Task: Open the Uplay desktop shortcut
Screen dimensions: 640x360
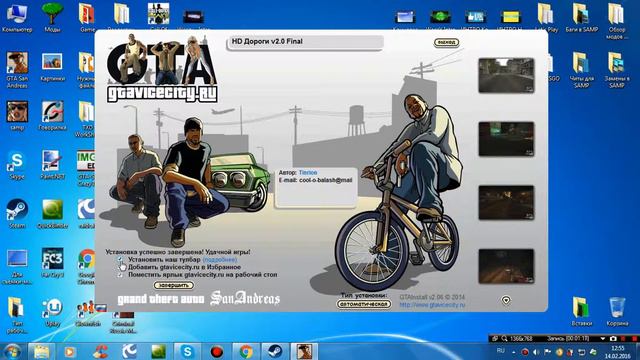Action: (52, 312)
